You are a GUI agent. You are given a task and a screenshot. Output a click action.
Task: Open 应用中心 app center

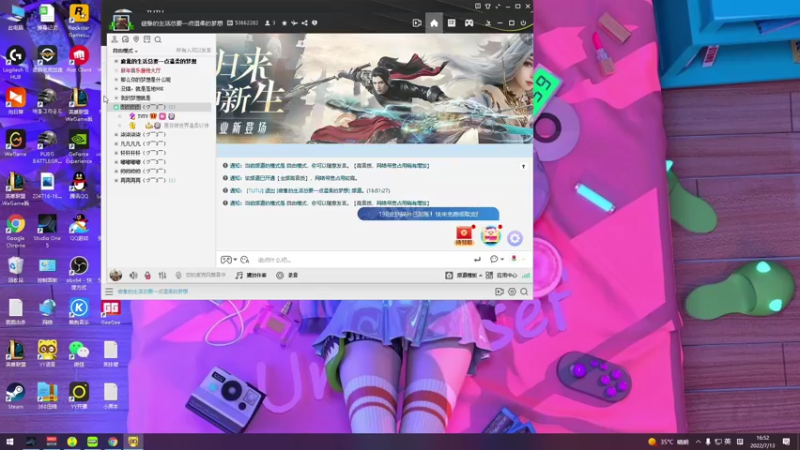coord(502,276)
